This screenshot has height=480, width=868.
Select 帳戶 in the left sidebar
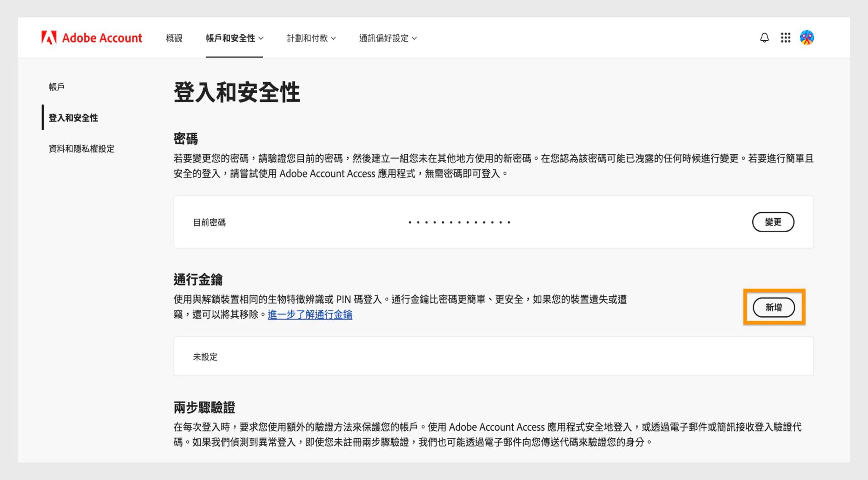(x=56, y=86)
